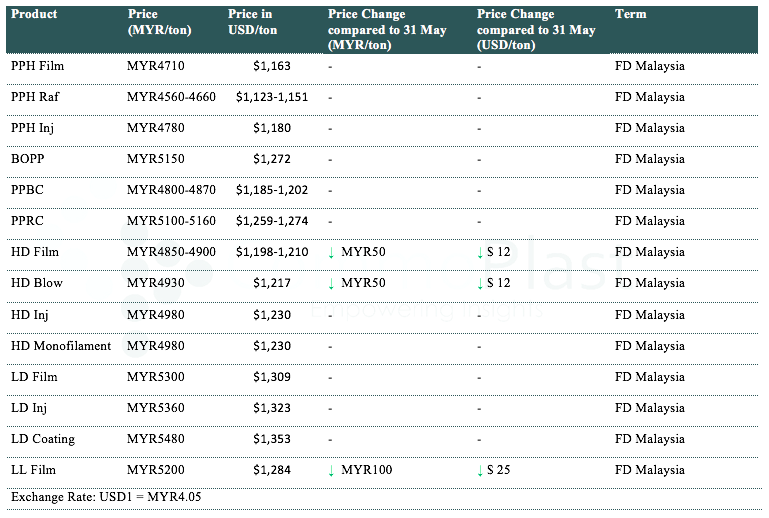
Task: Select the PPH Film product cell
Action: [x=40, y=66]
